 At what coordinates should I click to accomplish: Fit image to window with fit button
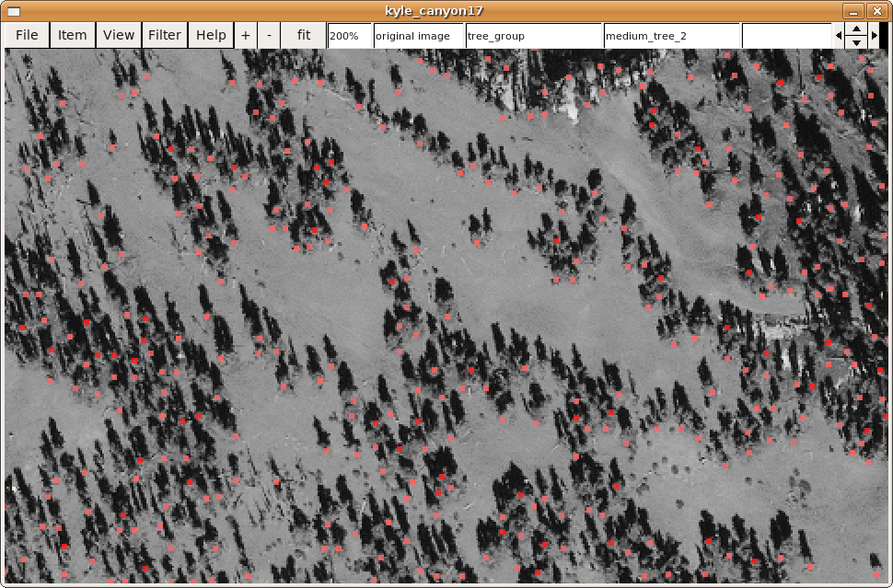pyautogui.click(x=304, y=35)
